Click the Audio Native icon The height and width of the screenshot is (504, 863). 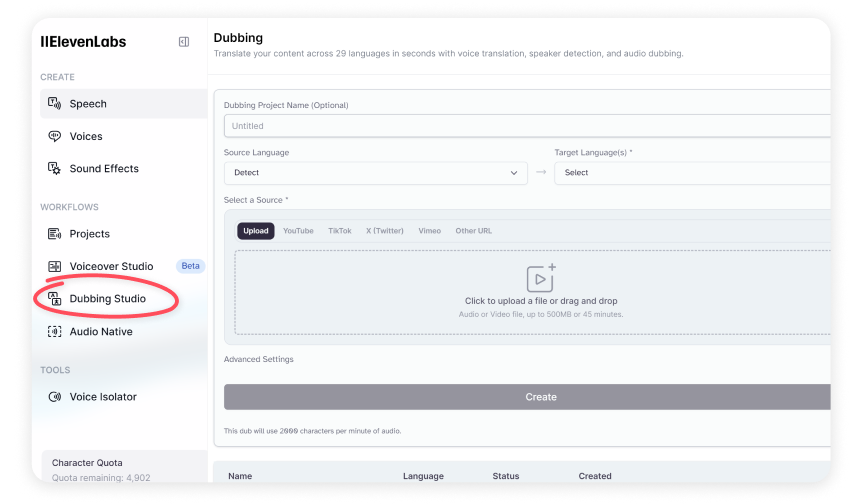[x=54, y=331]
